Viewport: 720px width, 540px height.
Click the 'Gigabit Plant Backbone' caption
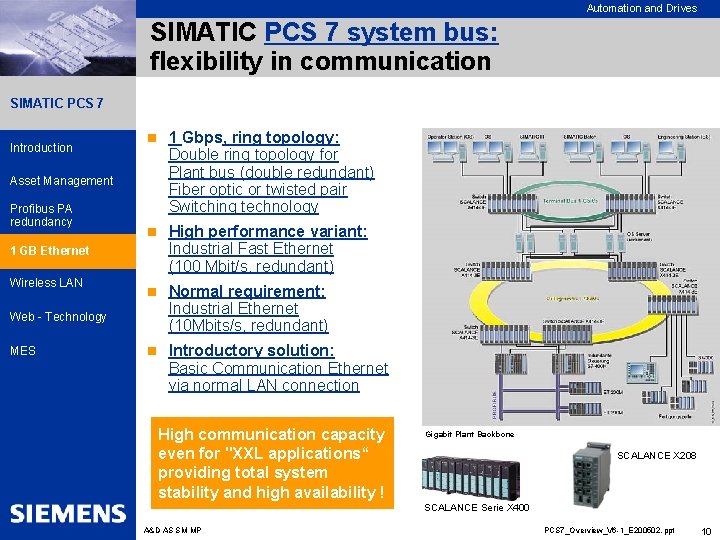tap(470, 434)
